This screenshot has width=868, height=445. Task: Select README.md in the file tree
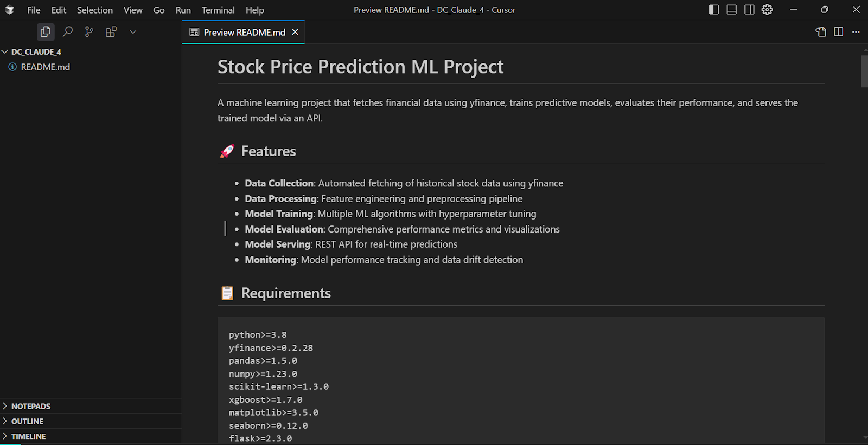[x=91, y=67]
